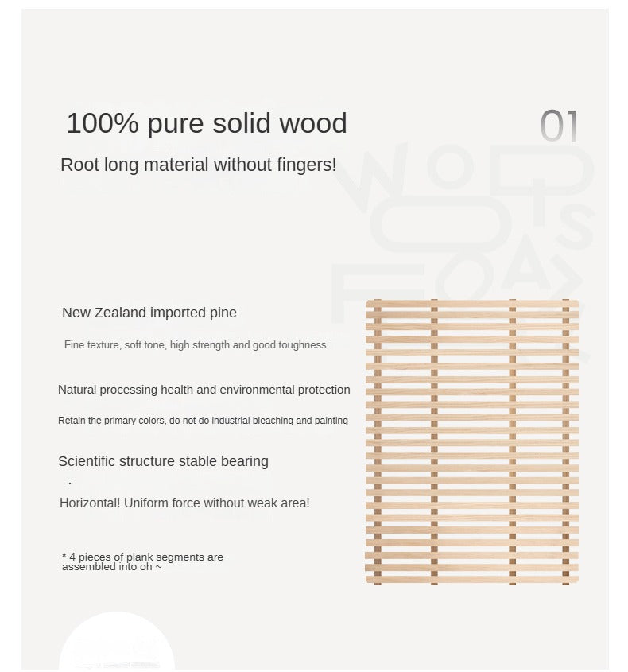This screenshot has height=672, width=628.
Task: Open the wooden slat bed frame image
Action: [472, 442]
